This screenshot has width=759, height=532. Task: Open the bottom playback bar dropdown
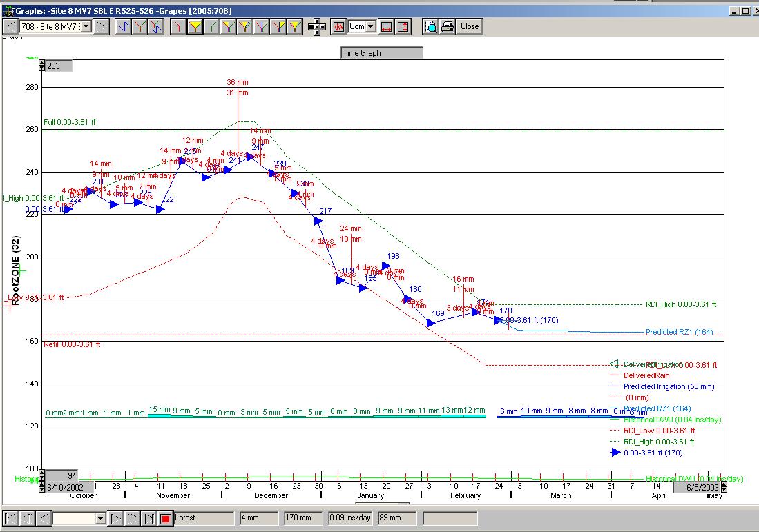click(100, 518)
